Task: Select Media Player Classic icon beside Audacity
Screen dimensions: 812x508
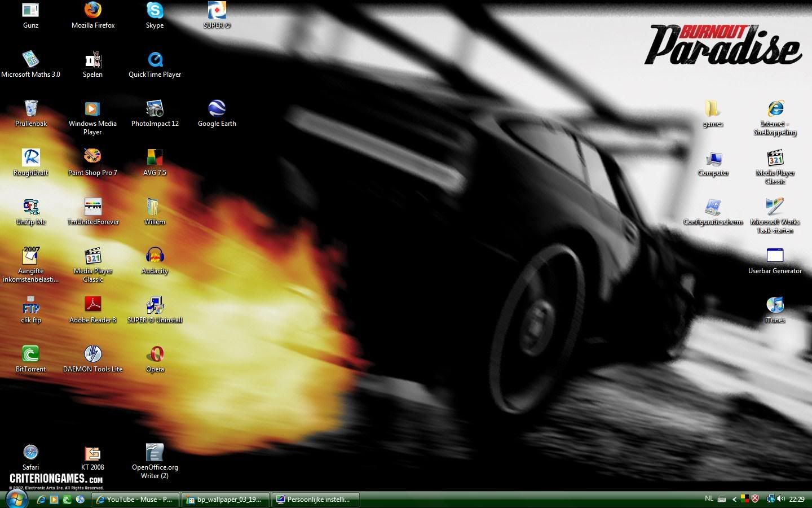Action: 92,264
